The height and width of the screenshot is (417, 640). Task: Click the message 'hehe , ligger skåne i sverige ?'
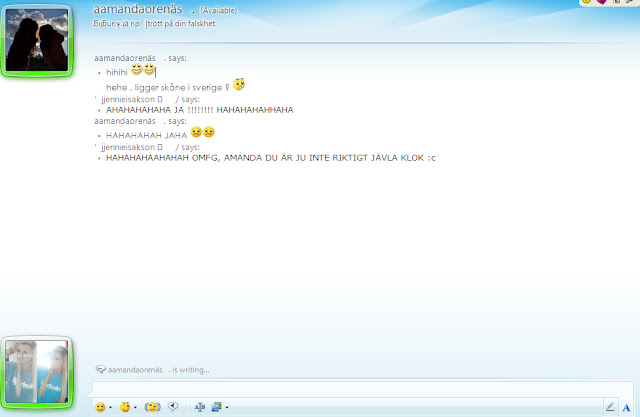pyautogui.click(x=168, y=87)
